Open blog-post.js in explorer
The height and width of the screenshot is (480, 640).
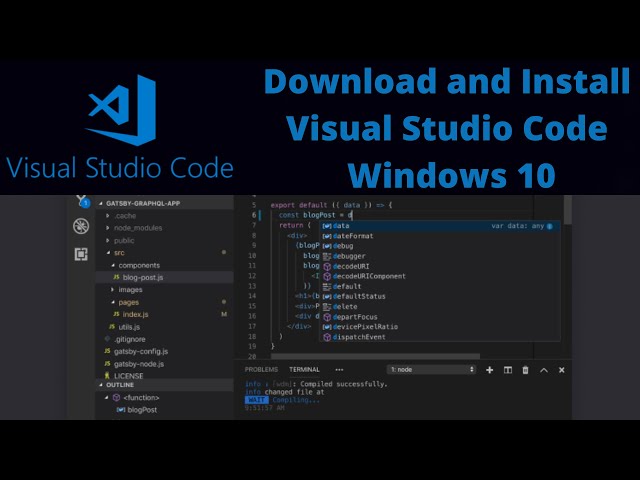point(164,277)
